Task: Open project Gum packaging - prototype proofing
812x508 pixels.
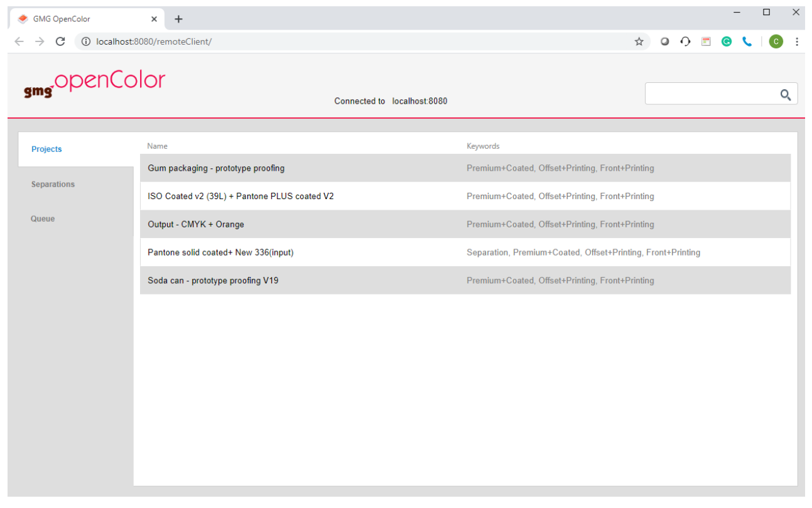Action: click(215, 168)
